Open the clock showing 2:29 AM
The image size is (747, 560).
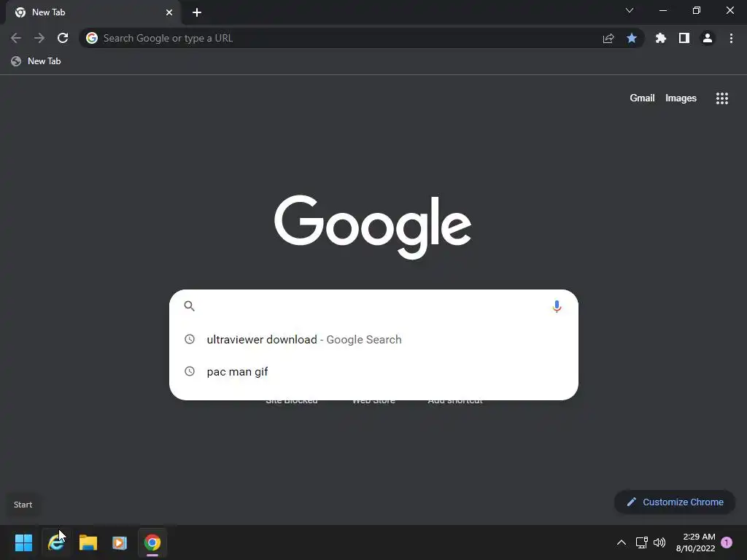[x=695, y=542]
